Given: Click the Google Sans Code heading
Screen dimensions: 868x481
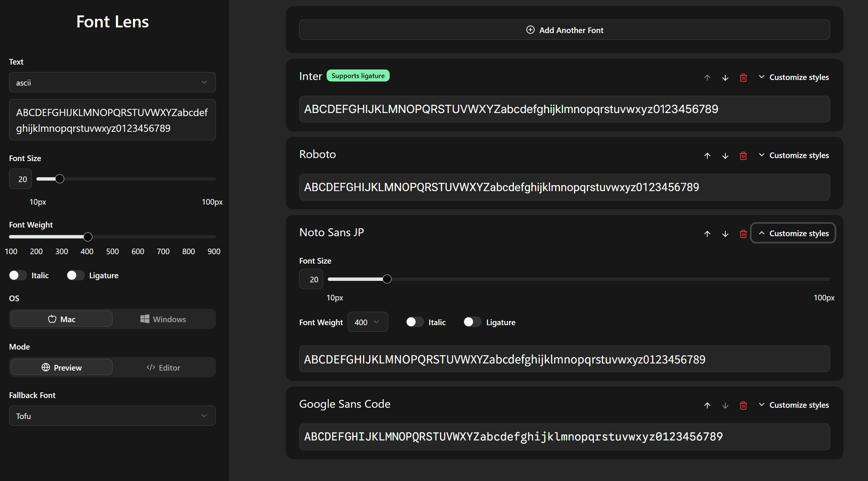Looking at the screenshot, I should tap(345, 404).
